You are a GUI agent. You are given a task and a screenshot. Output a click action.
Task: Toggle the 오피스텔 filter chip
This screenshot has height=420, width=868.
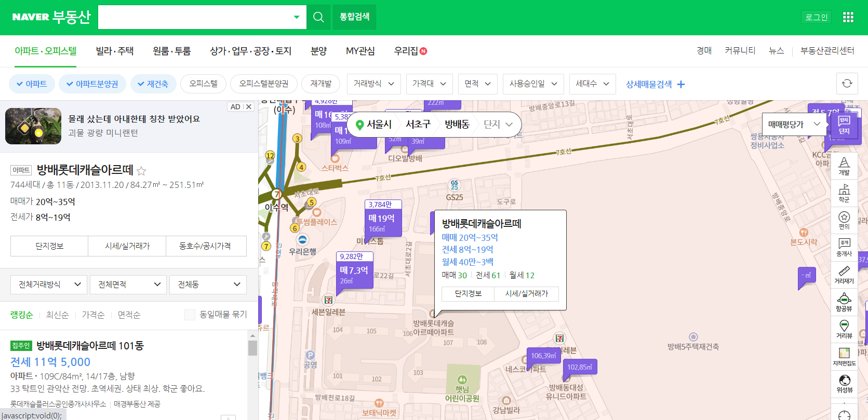pyautogui.click(x=204, y=84)
